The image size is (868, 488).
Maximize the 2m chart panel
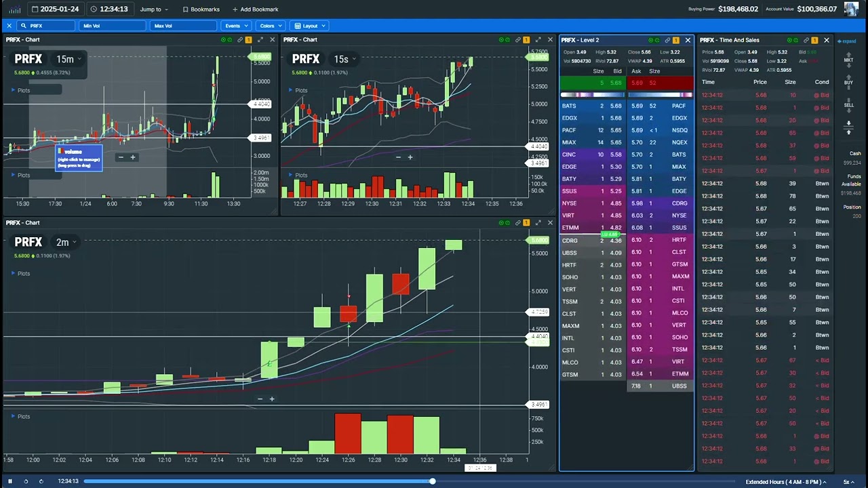[x=538, y=223]
